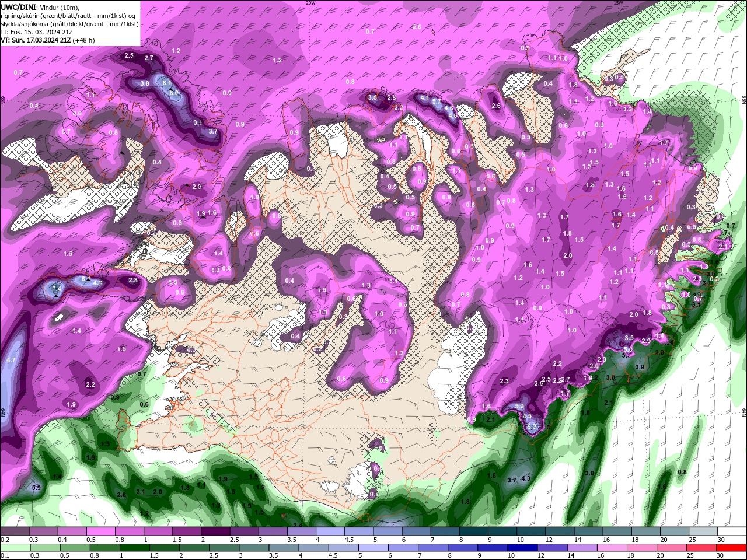Screen dimensions: 747x560
Task: Select the 0.8 swatch in the bottom legend row
Action: pos(104,548)
